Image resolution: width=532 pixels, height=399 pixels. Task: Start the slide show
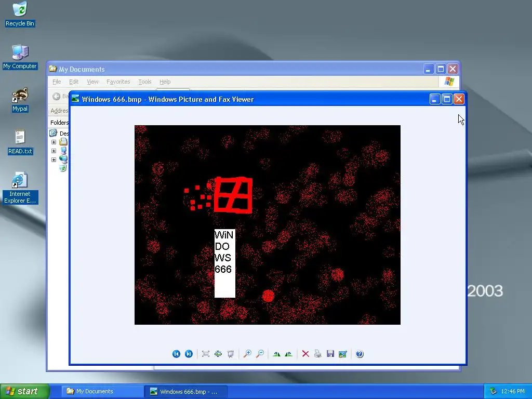coord(230,354)
